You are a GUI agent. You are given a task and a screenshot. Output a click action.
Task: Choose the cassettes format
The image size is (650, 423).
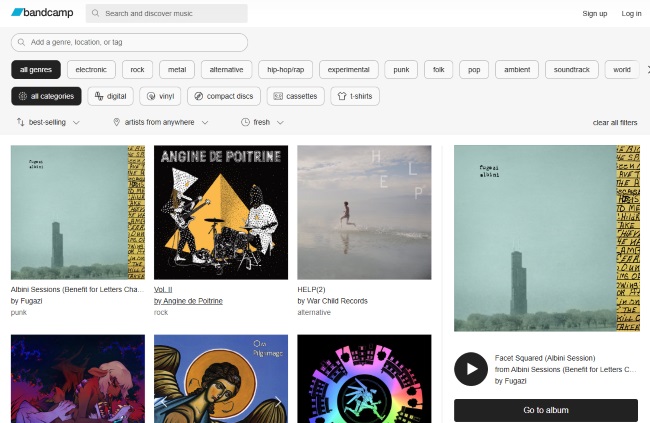[296, 96]
